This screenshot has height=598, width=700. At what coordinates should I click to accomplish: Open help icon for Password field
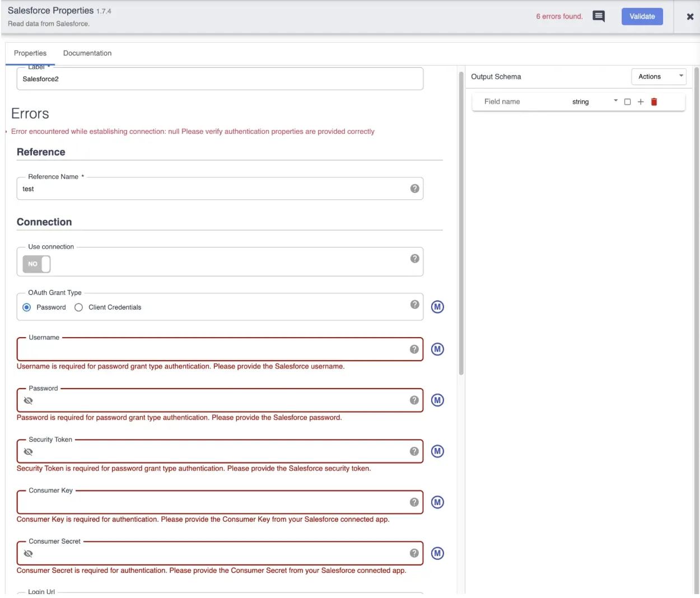coord(414,400)
